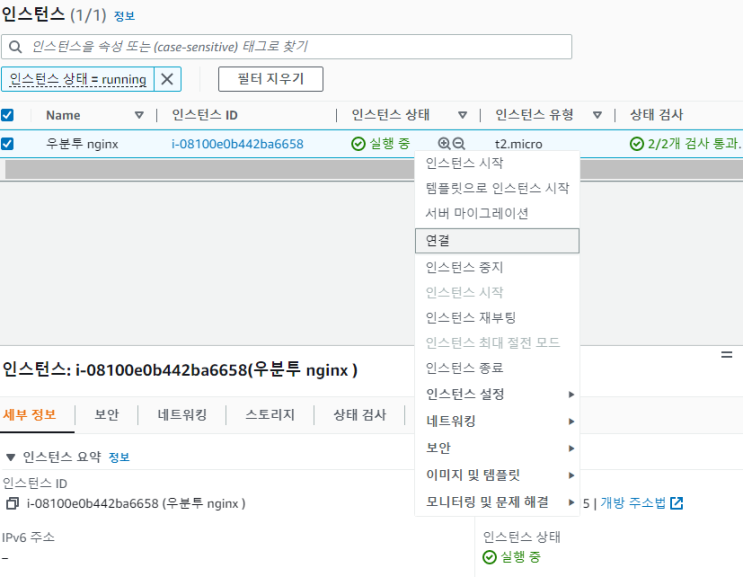This screenshot has width=743, height=577.
Task: Click the 2/2개 검사 통과 status cell
Action: click(x=685, y=144)
